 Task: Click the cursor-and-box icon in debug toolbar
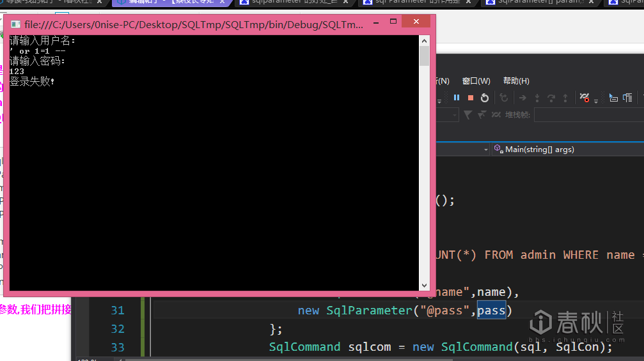pos(613,98)
